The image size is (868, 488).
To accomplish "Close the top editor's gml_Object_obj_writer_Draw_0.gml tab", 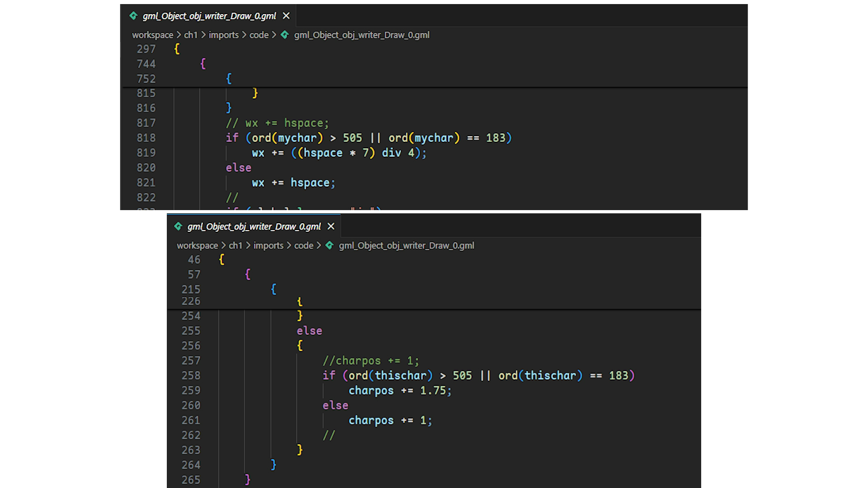I will point(286,16).
